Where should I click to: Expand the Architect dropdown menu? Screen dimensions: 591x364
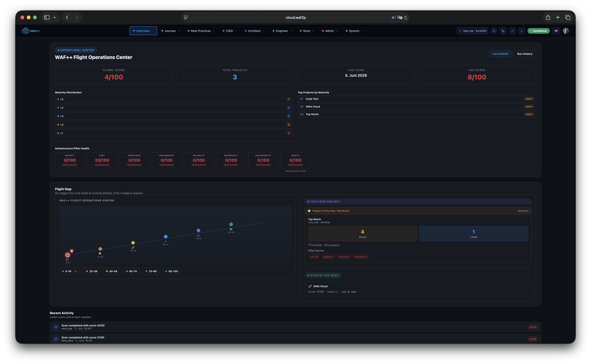tap(255, 31)
